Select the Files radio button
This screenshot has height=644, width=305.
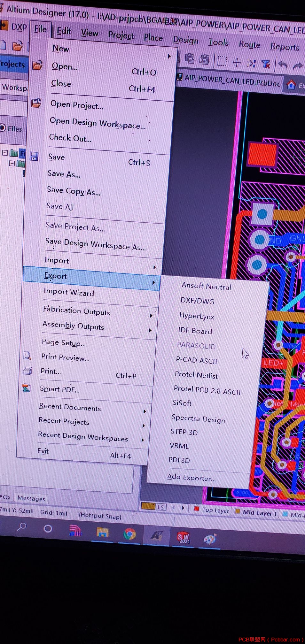click(x=3, y=128)
